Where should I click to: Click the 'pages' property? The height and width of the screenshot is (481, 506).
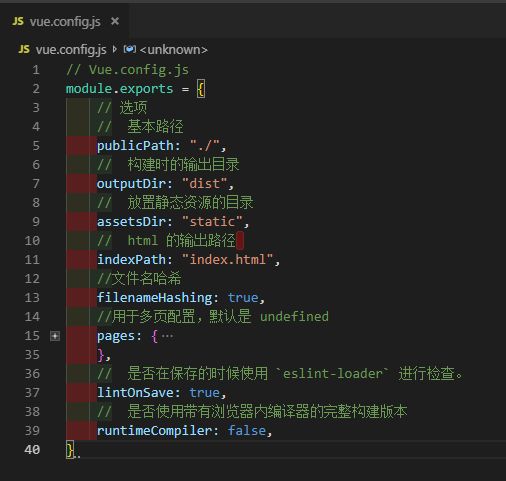click(116, 336)
